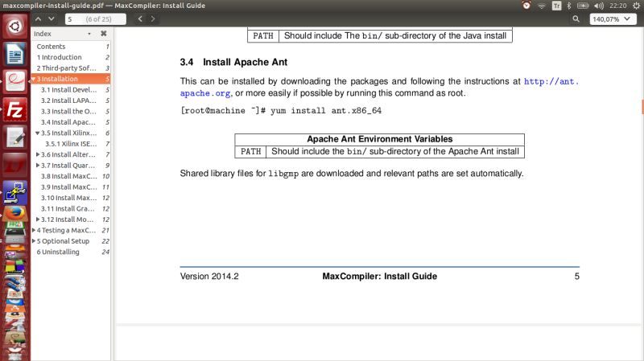The image size is (644, 361).
Task: Select 3.8 Install MaxC... entry
Action: [71, 176]
